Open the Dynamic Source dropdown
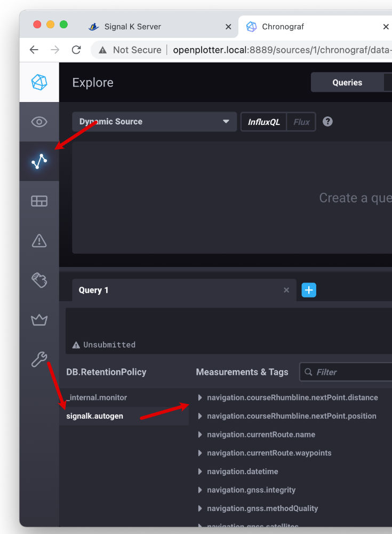 [154, 122]
